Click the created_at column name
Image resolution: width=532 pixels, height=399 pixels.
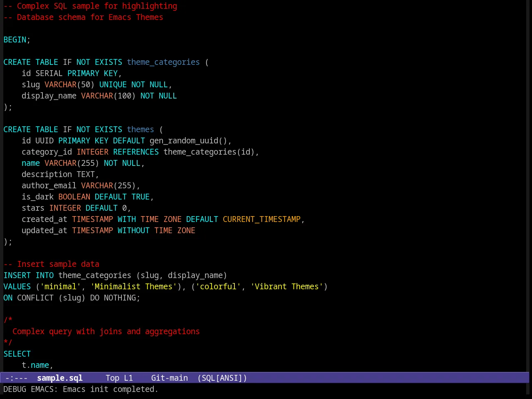coord(44,219)
